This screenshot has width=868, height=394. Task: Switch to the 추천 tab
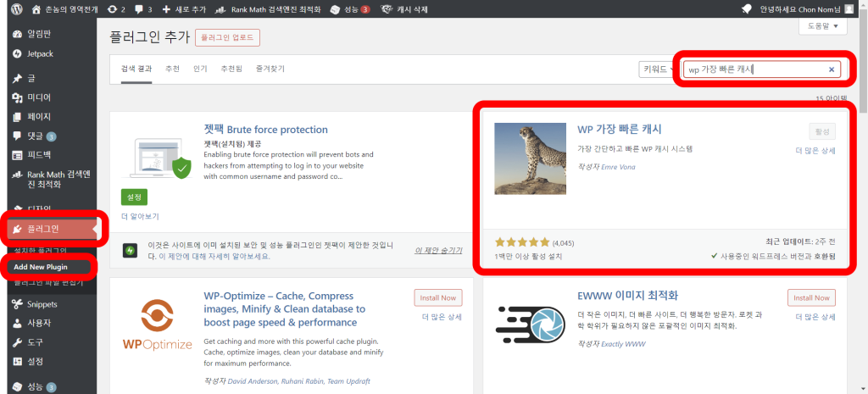[x=172, y=69]
